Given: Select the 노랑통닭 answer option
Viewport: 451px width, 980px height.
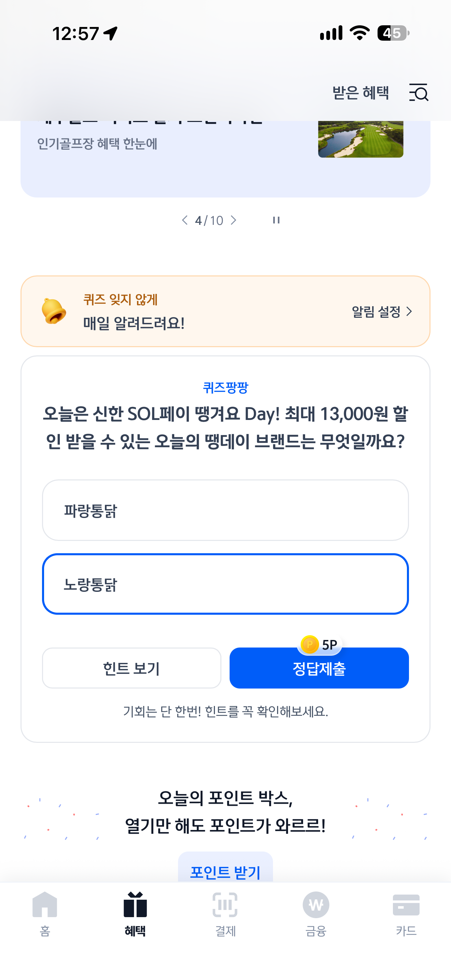Looking at the screenshot, I should 225,584.
